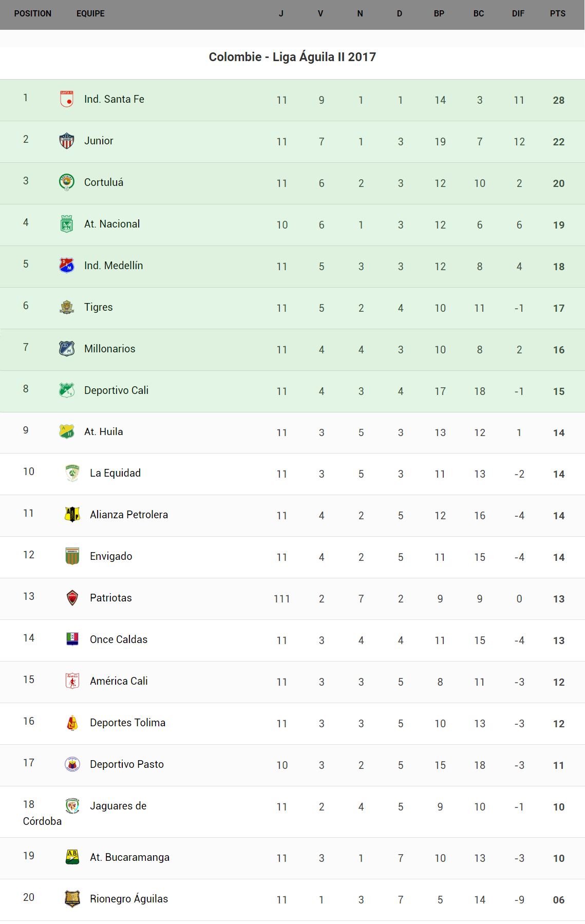Click the At. Nacional crest icon
This screenshot has width=585, height=924.
(67, 224)
